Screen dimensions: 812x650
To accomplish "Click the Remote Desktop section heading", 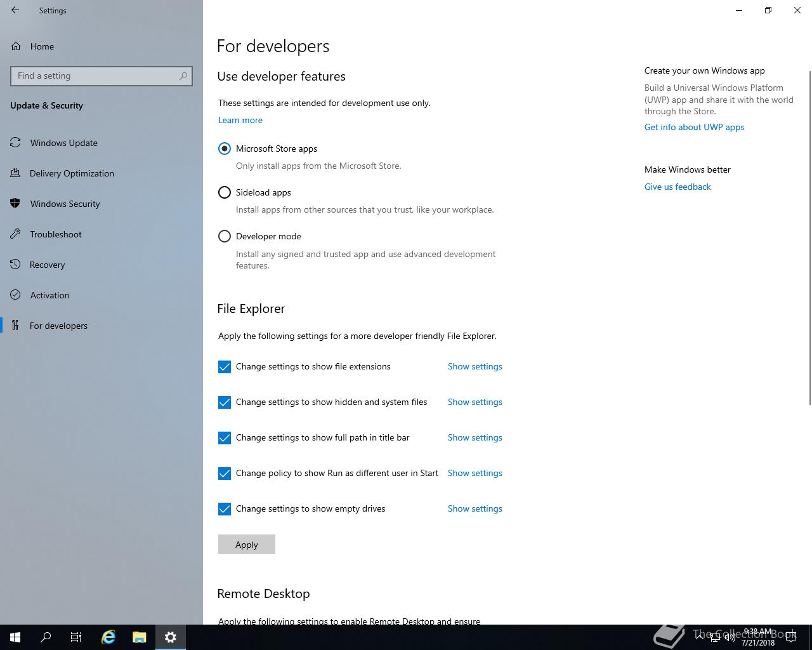I will [x=264, y=594].
